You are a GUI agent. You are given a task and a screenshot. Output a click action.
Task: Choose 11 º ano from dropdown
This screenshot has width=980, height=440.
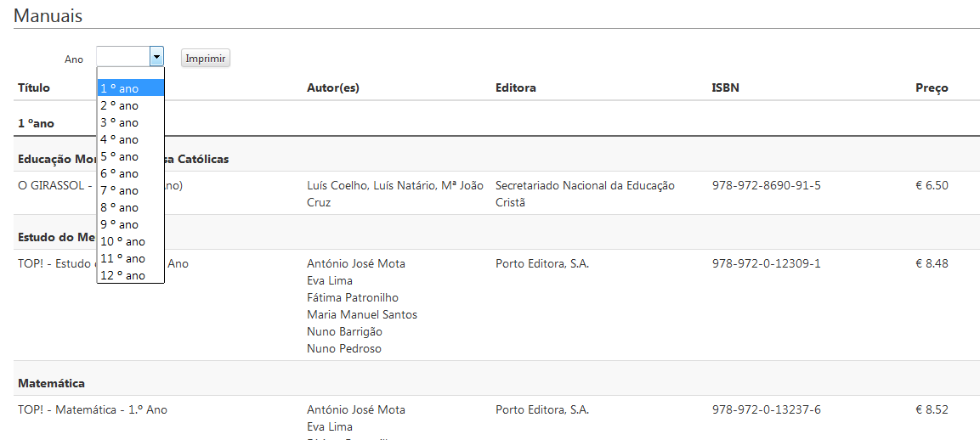tap(129, 258)
